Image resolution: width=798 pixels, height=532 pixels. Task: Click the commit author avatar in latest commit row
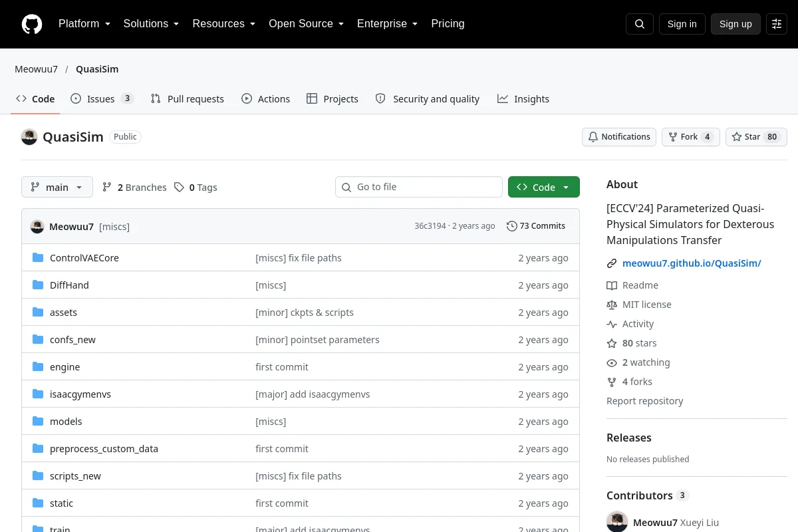tap(37, 226)
